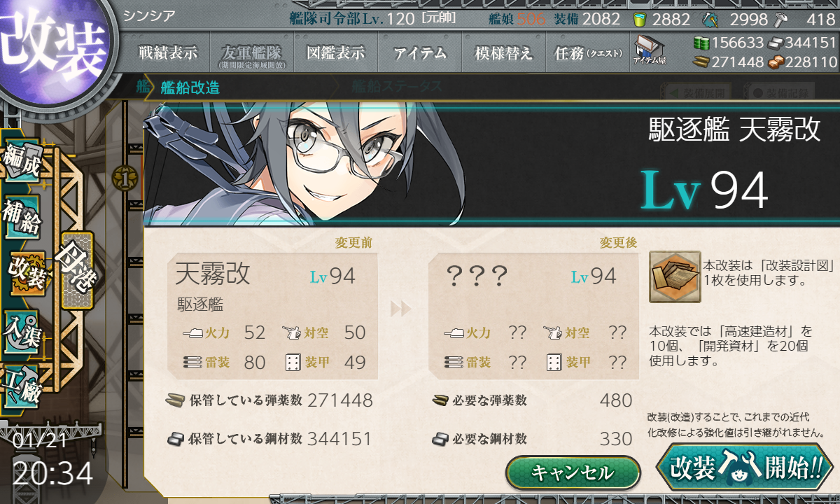Open 任務 (クエスト) menu item
This screenshot has height=504, width=840.
coord(587,53)
